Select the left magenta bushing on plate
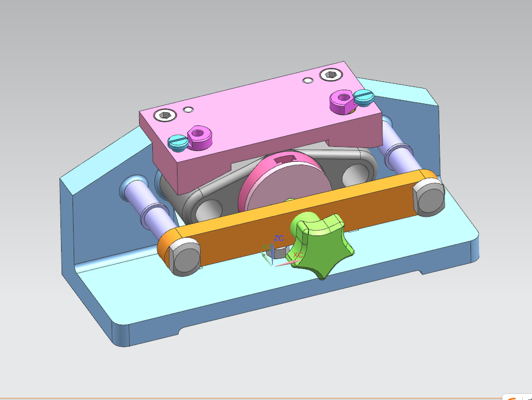Image resolution: width=532 pixels, height=400 pixels. click(x=199, y=138)
